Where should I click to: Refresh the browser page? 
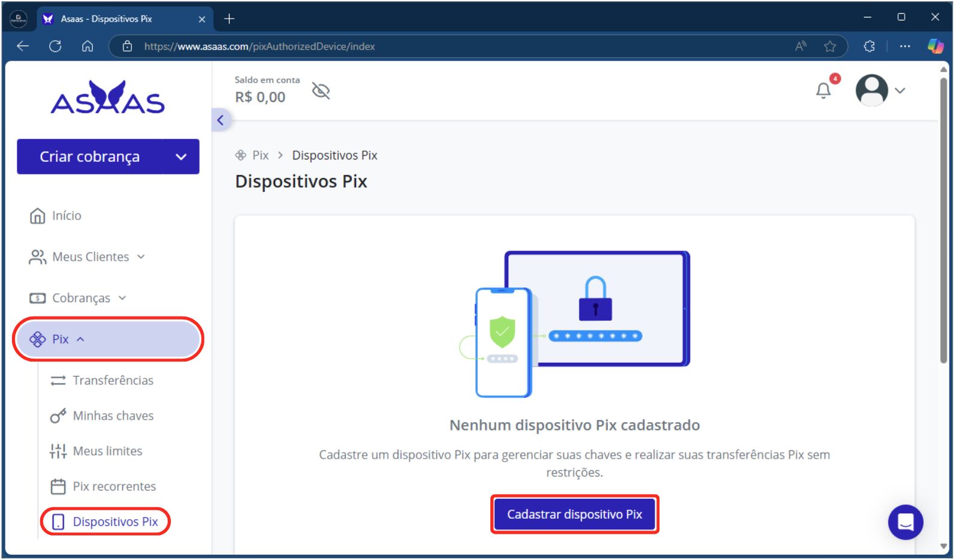click(x=55, y=46)
